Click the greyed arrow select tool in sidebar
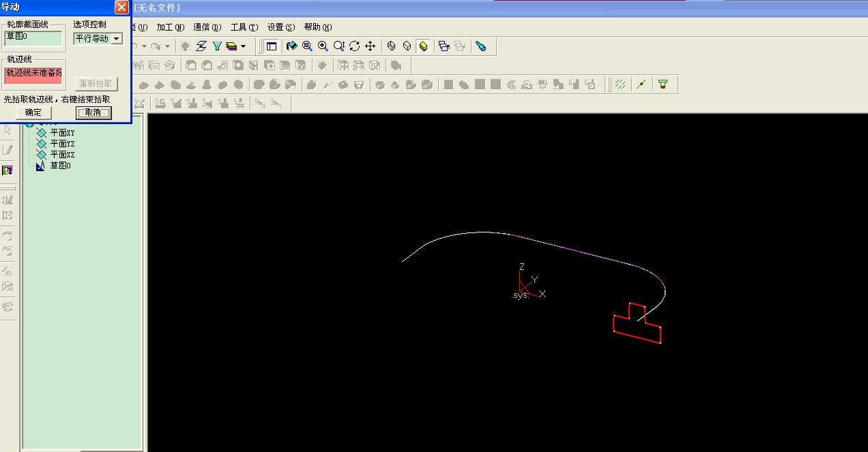Viewport: 868px width, 452px height. pos(8,130)
